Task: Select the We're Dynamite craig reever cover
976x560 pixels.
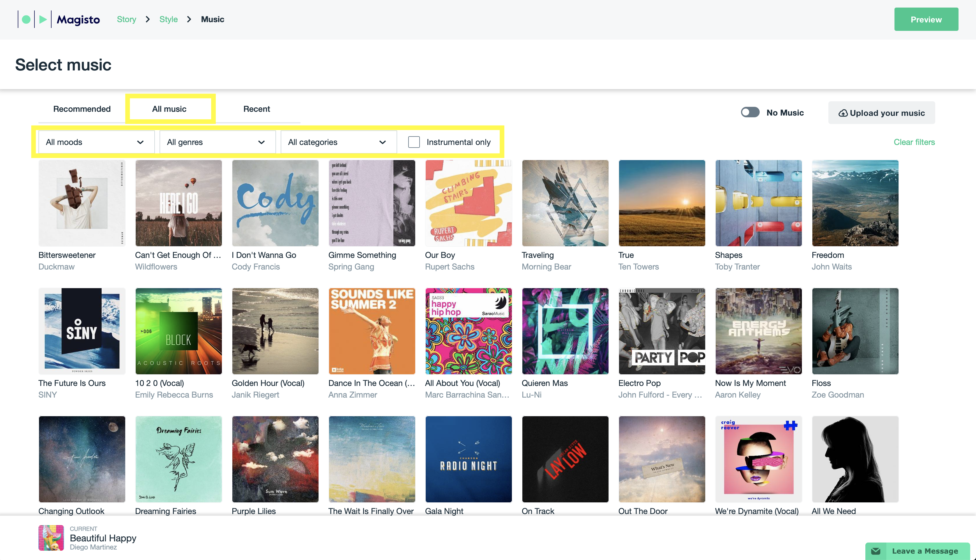Action: 758,459
